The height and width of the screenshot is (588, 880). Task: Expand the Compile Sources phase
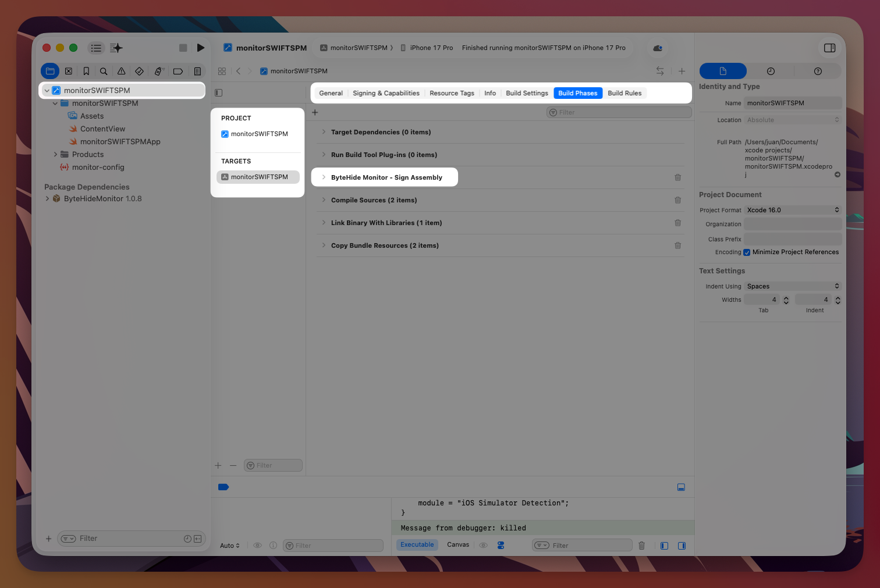coord(324,199)
